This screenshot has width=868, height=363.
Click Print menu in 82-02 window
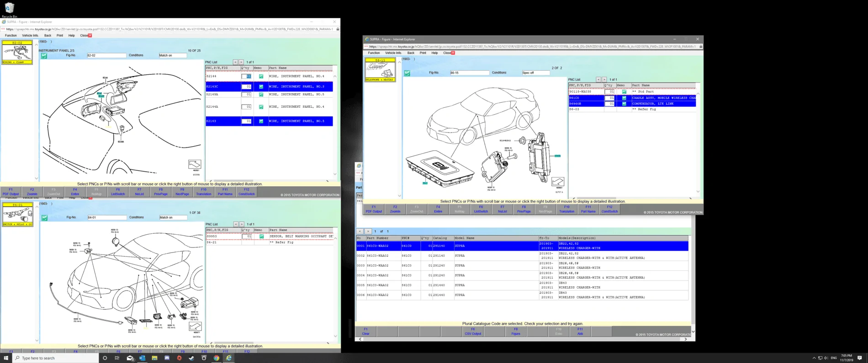pyautogui.click(x=60, y=36)
